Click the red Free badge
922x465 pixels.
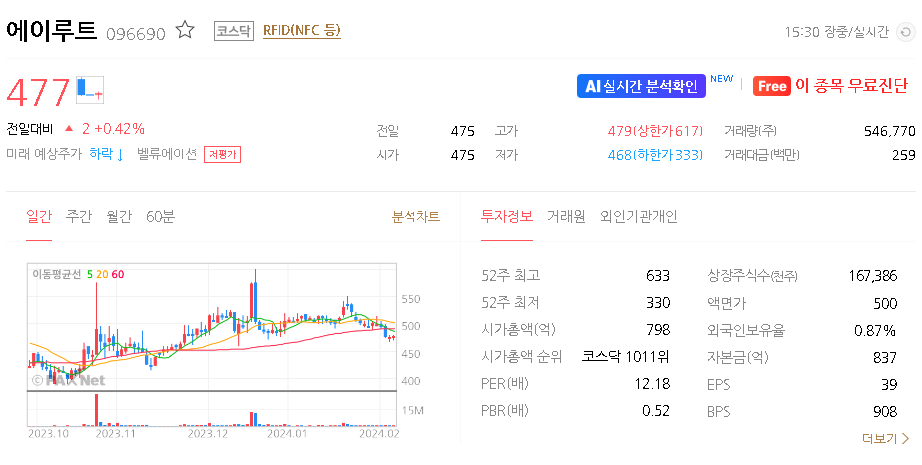[x=771, y=86]
